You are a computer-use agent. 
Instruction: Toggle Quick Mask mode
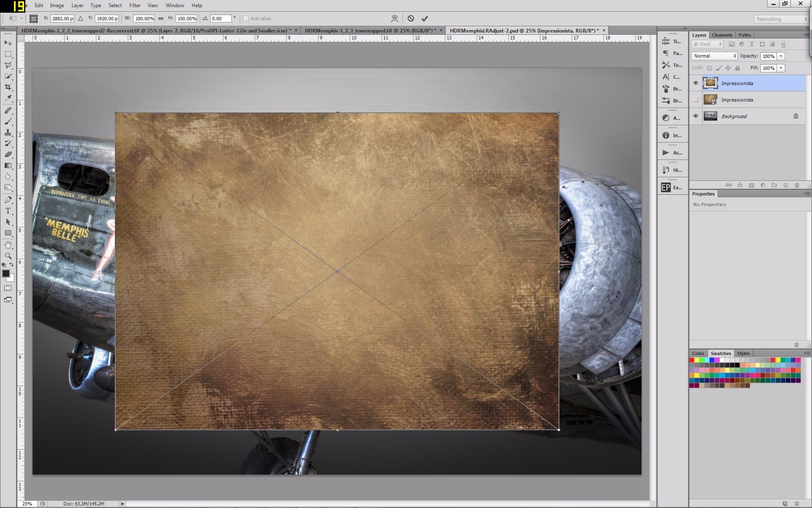pos(8,288)
